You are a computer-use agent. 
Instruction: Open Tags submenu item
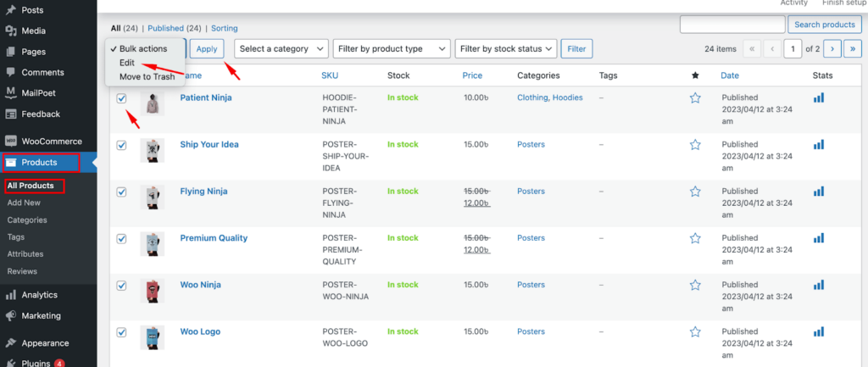click(x=16, y=237)
